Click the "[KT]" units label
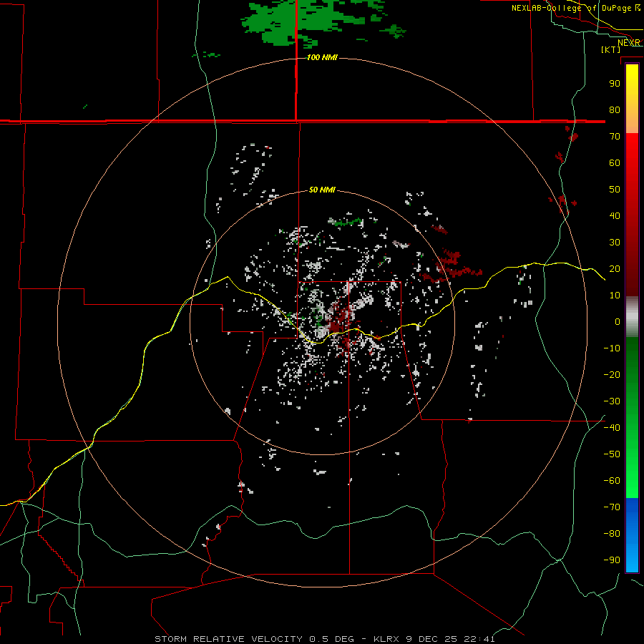 (611, 49)
